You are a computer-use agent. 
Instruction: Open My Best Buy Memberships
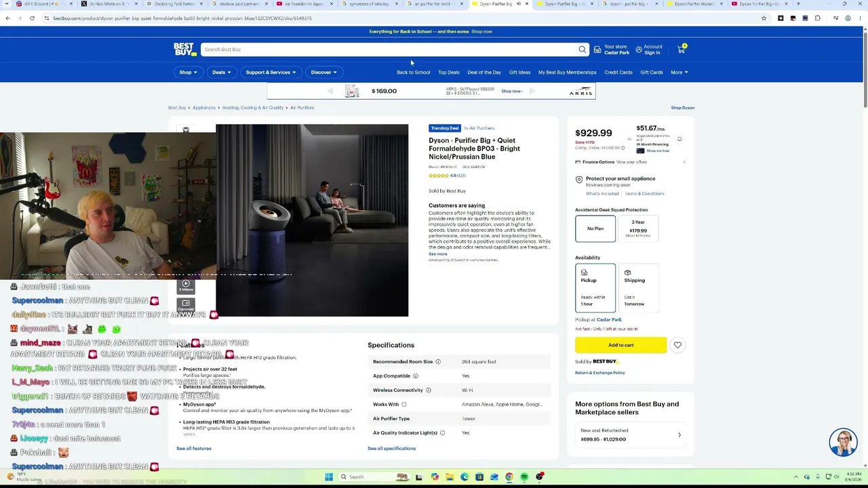568,73
